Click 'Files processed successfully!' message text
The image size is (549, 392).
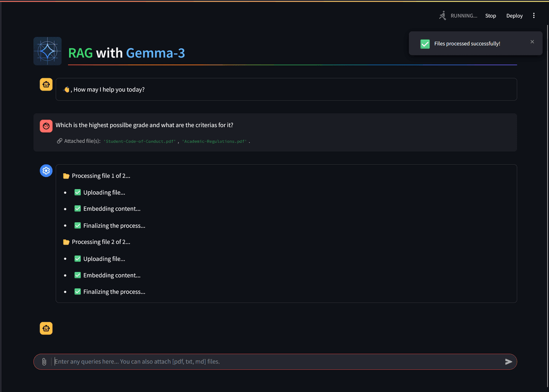(467, 44)
